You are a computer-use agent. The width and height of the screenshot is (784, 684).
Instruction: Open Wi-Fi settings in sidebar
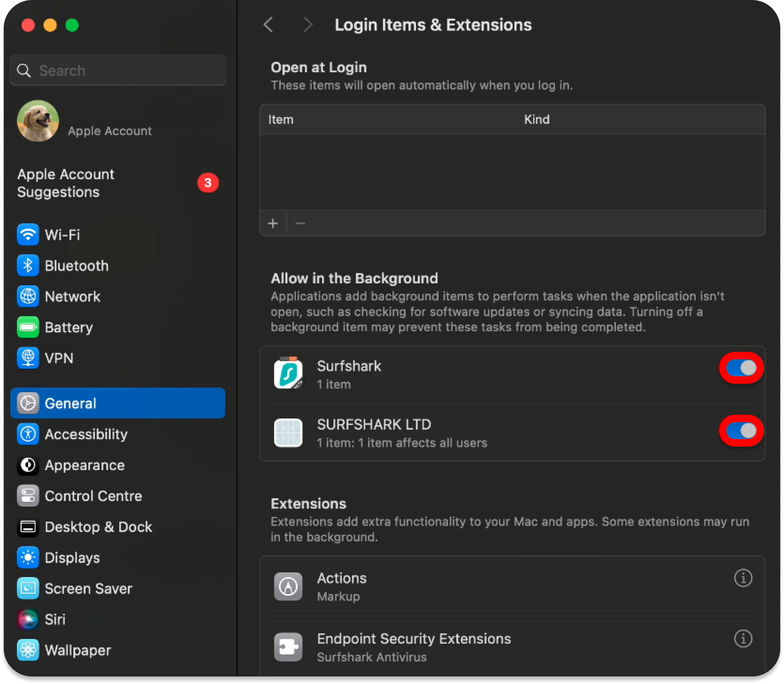pos(62,235)
